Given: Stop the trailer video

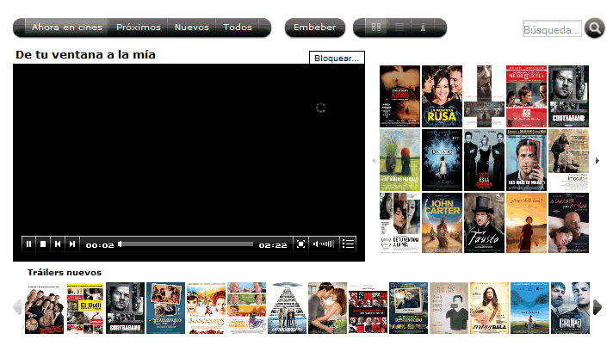Looking at the screenshot, I should [x=43, y=244].
